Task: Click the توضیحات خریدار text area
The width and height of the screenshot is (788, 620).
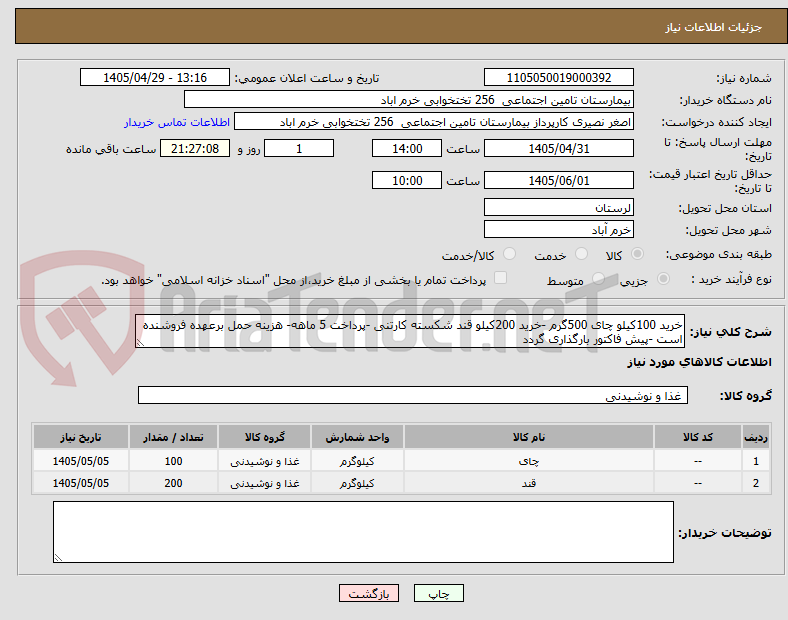Action: point(363,532)
